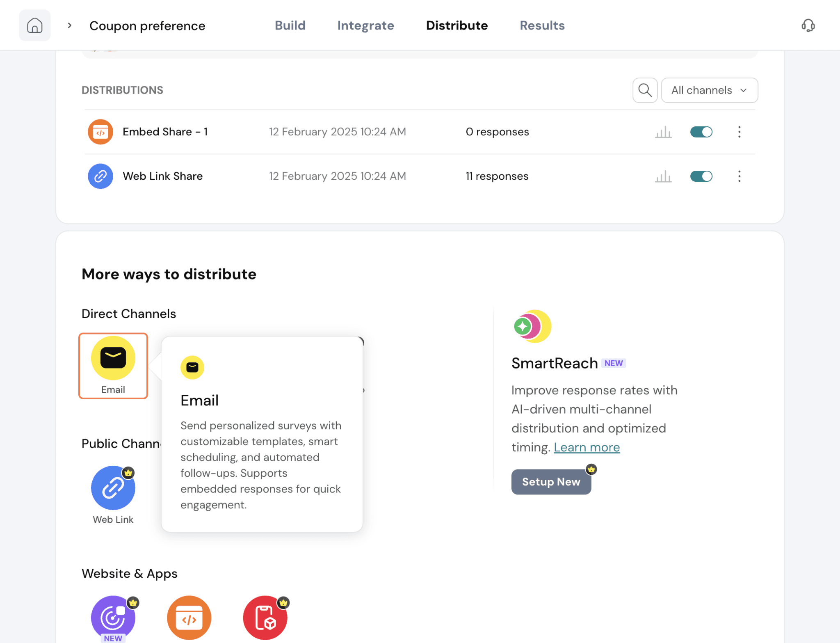Select the red mobile SDK channel icon
Viewport: 840px width, 643px height.
pos(265,618)
